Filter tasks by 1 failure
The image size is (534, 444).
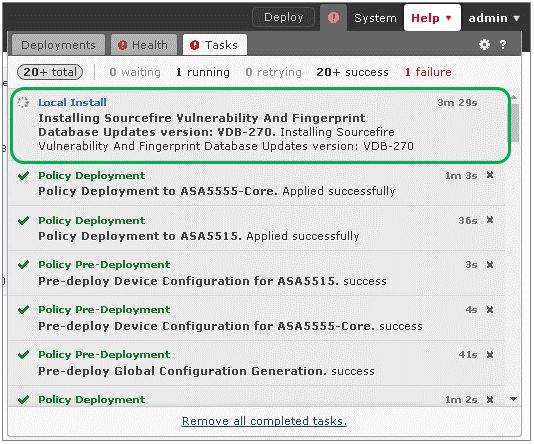[x=428, y=72]
